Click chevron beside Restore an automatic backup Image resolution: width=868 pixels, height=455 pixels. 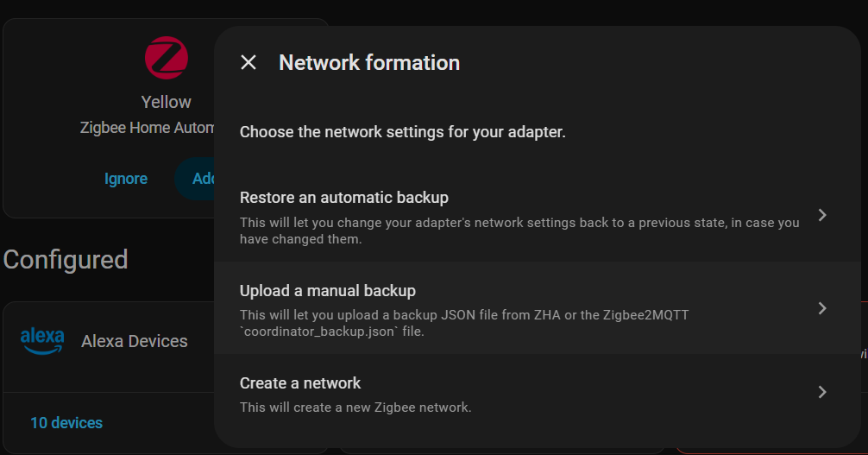(x=822, y=215)
